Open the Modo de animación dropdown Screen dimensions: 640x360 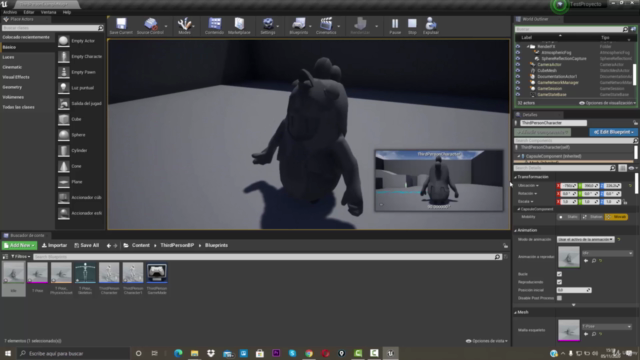click(585, 240)
